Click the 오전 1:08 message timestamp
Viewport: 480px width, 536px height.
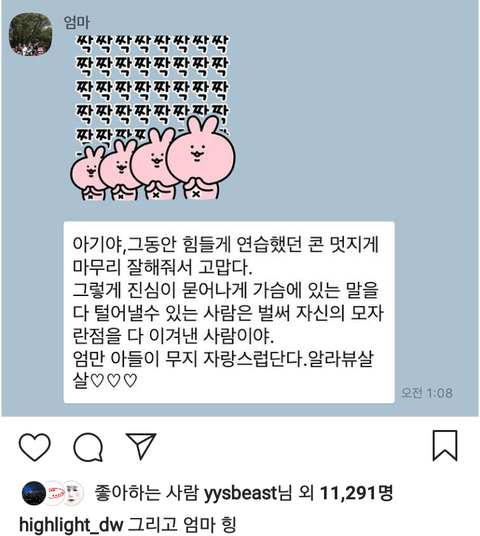coord(427,393)
